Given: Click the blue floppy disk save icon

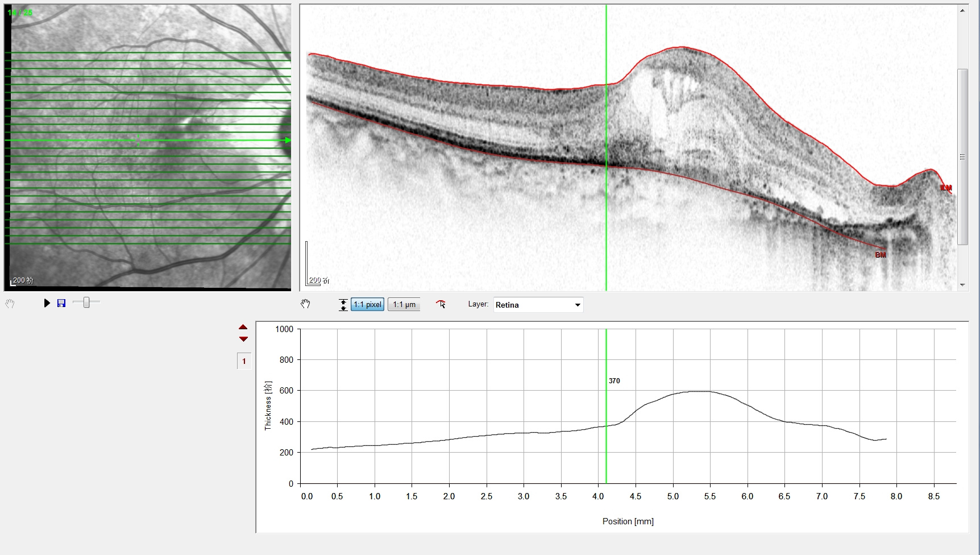Looking at the screenshot, I should [x=61, y=303].
